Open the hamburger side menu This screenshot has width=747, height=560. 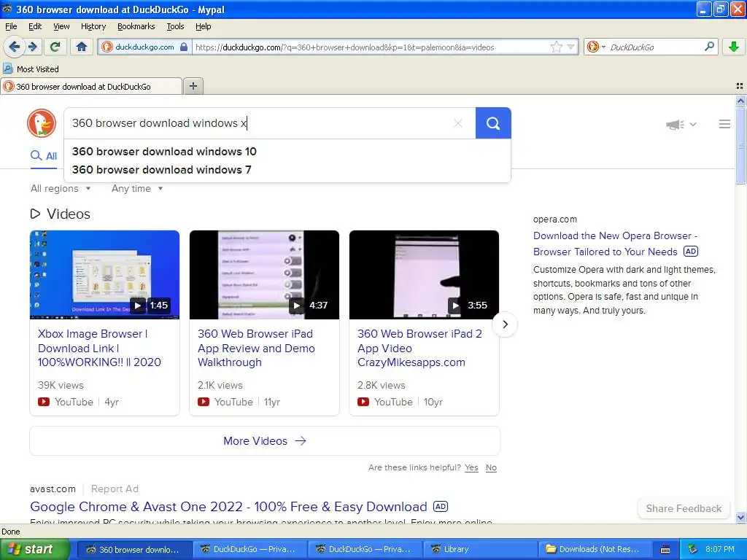(724, 124)
